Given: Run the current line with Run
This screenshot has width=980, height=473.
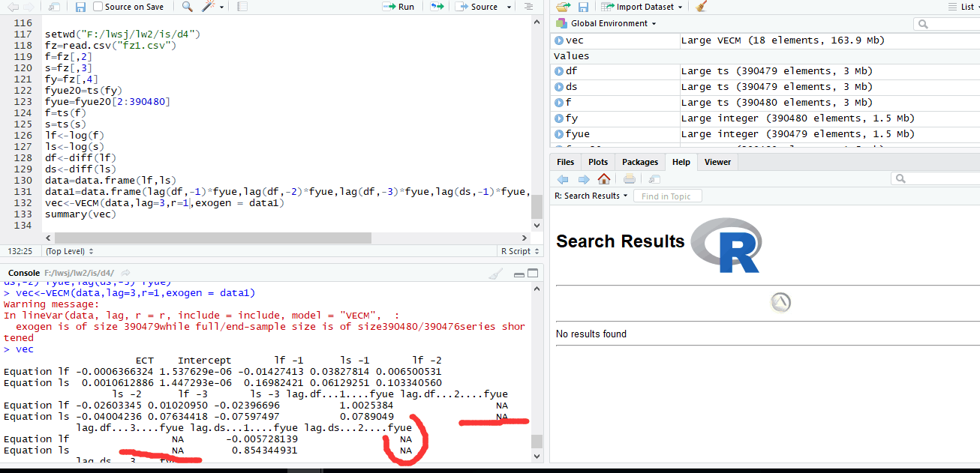Looking at the screenshot, I should click(398, 7).
